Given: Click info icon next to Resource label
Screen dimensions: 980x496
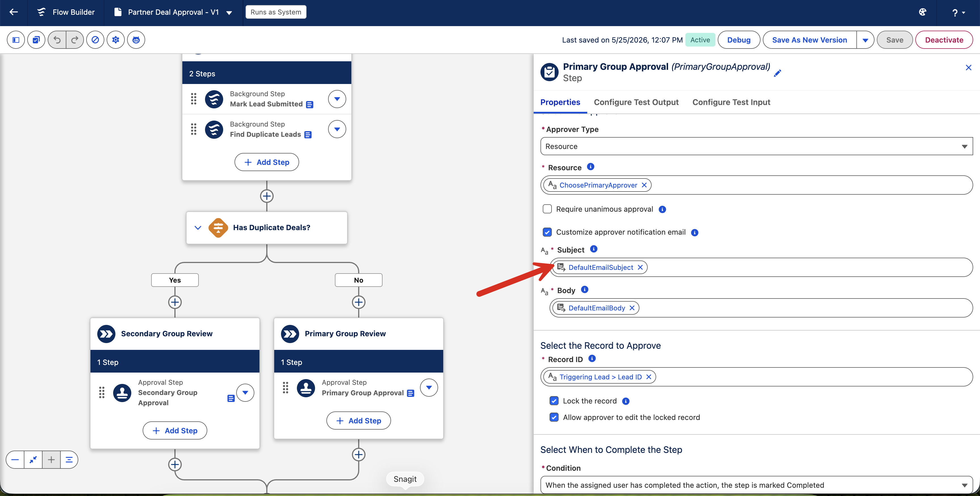Looking at the screenshot, I should [x=590, y=167].
